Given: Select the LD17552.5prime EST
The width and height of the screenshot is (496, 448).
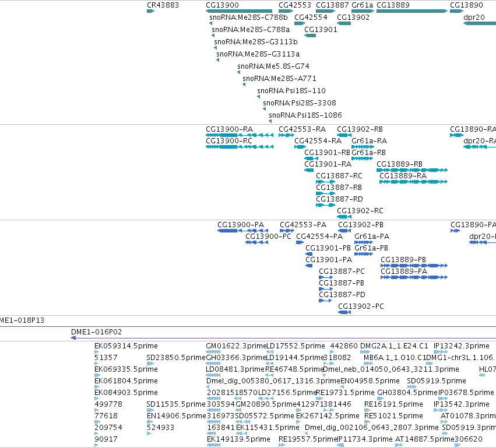Looking at the screenshot, I should pyautogui.click(x=270, y=352).
